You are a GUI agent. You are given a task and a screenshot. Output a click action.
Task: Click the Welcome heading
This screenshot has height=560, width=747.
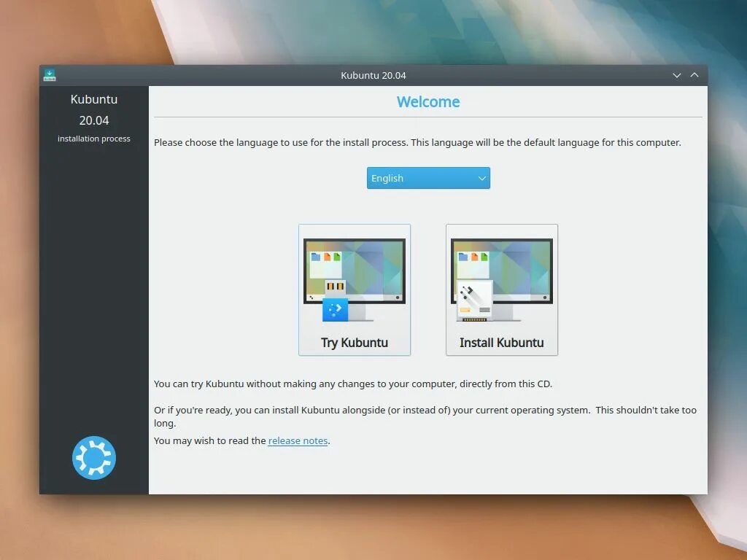tap(428, 101)
